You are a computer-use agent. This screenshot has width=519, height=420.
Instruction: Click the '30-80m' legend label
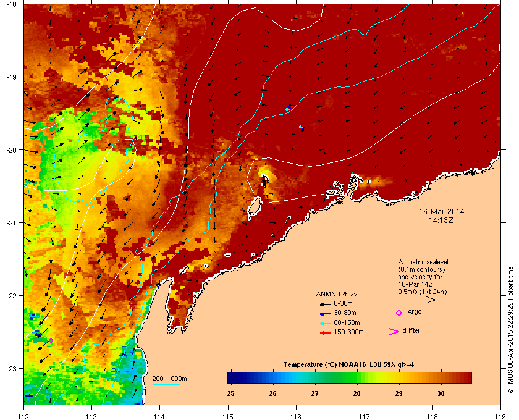pyautogui.click(x=345, y=313)
